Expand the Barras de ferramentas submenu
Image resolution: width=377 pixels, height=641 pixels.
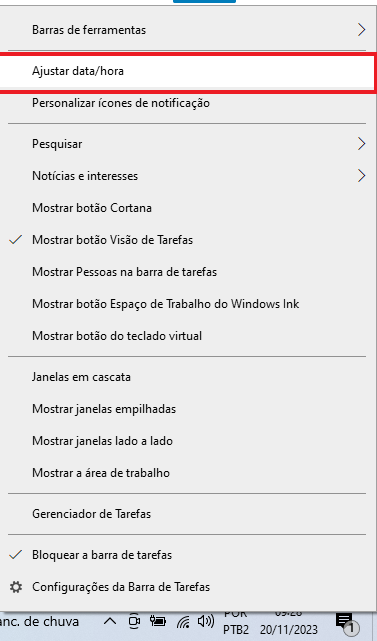tap(187, 30)
